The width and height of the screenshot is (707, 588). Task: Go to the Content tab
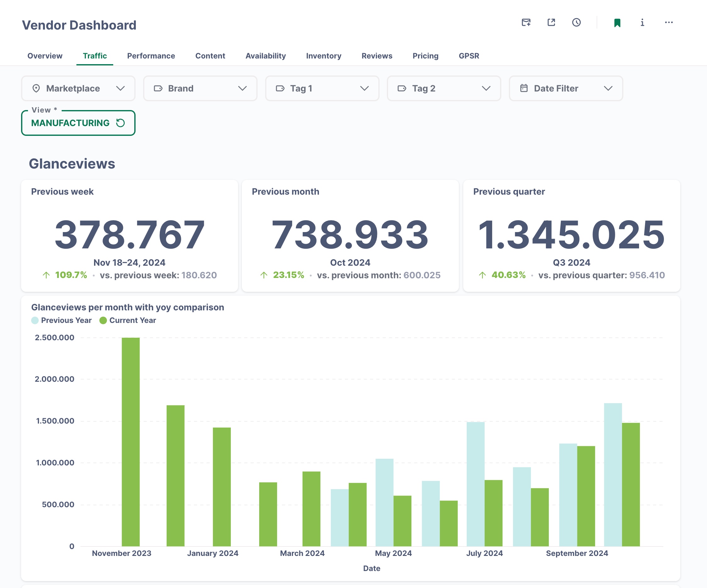[x=210, y=56]
